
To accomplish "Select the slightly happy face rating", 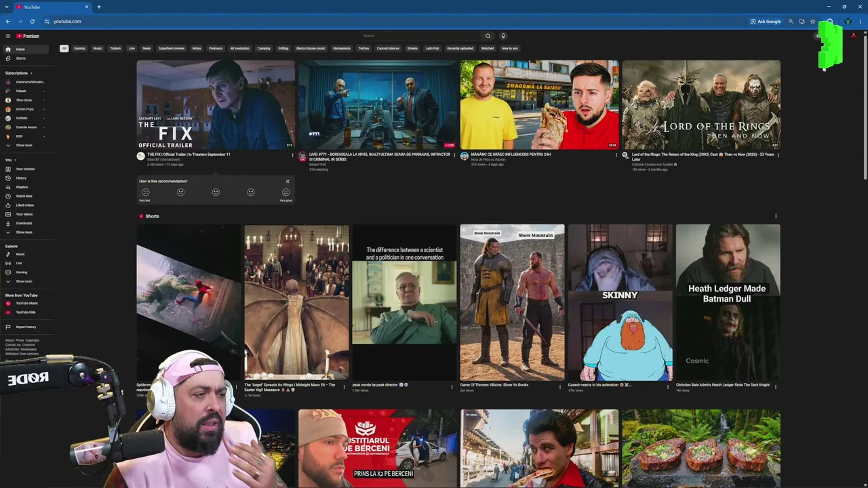I will [251, 192].
